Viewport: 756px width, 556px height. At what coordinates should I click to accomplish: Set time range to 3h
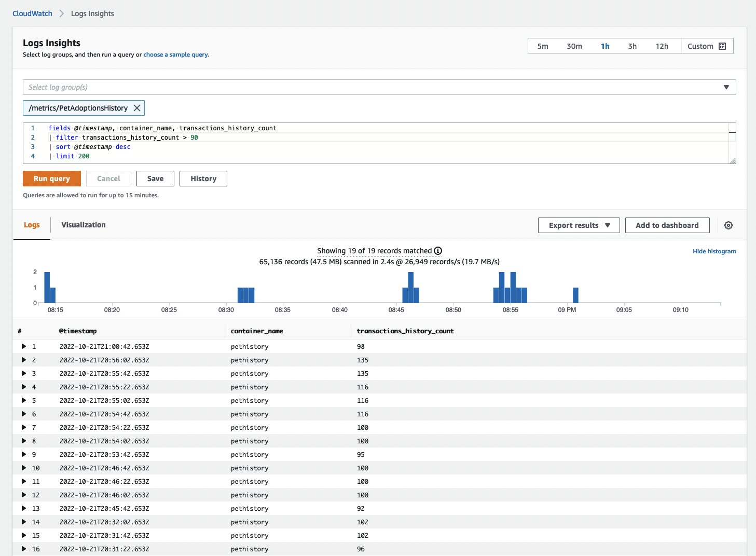[632, 46]
